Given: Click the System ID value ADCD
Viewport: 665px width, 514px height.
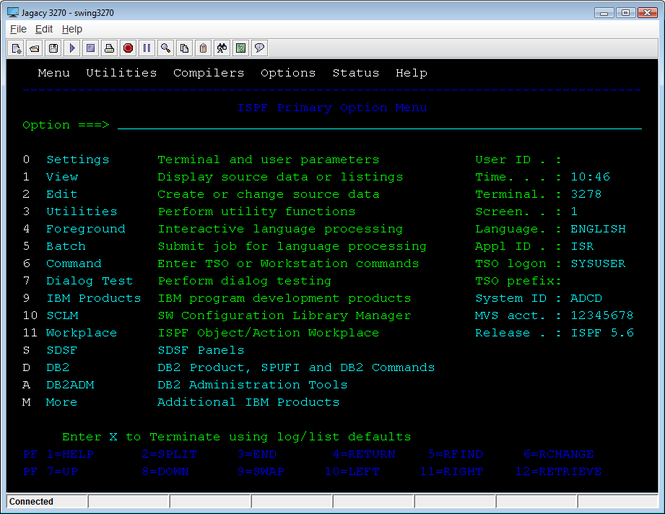Looking at the screenshot, I should [x=586, y=299].
